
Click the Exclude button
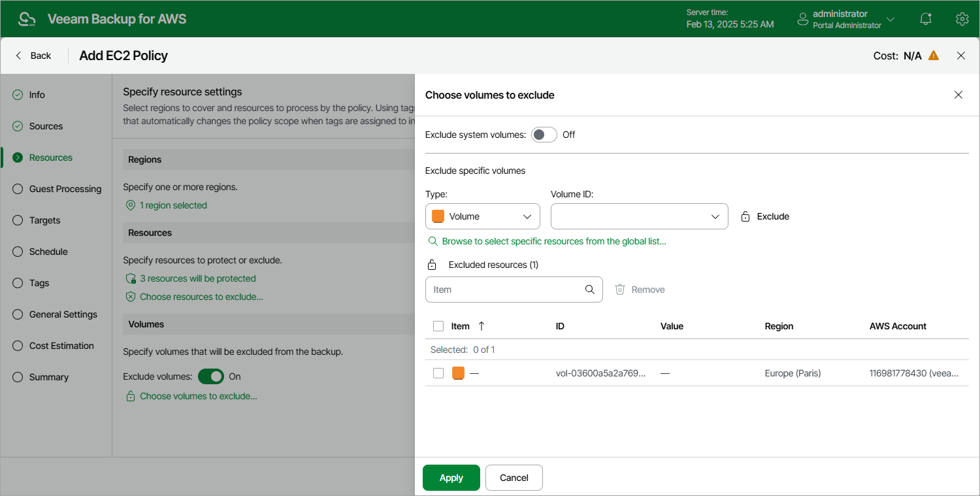(x=765, y=216)
